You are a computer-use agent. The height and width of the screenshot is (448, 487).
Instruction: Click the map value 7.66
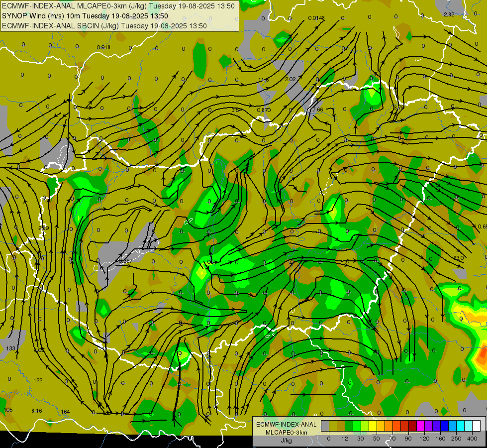pos(318,110)
